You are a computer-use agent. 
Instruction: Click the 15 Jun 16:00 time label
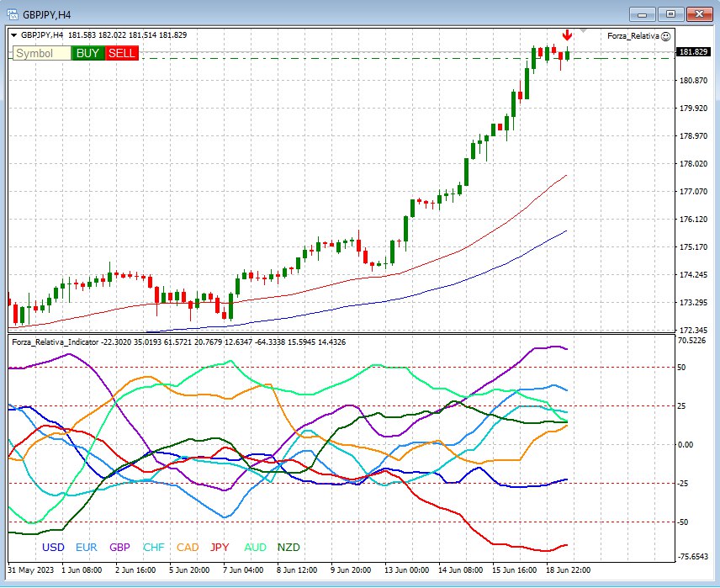click(x=514, y=570)
